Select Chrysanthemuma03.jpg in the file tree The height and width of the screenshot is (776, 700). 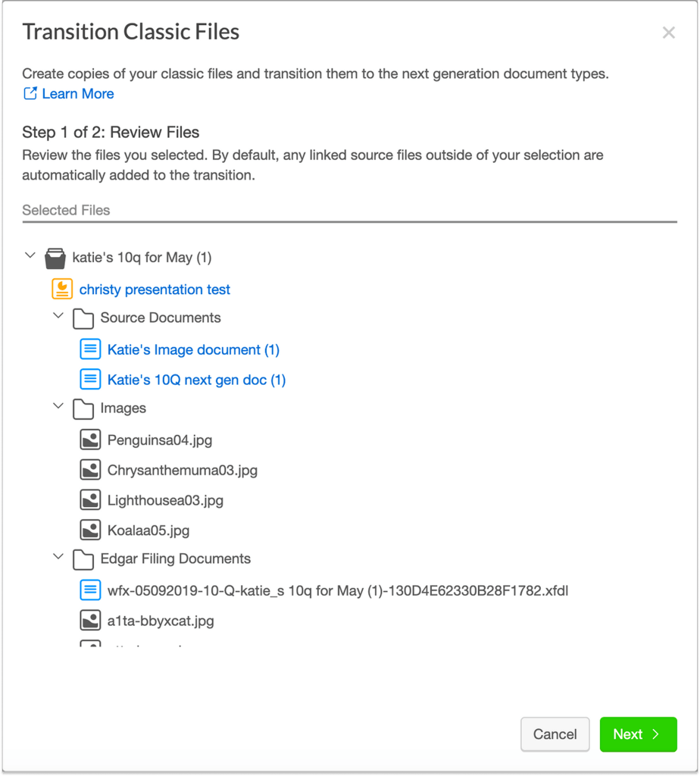point(182,470)
